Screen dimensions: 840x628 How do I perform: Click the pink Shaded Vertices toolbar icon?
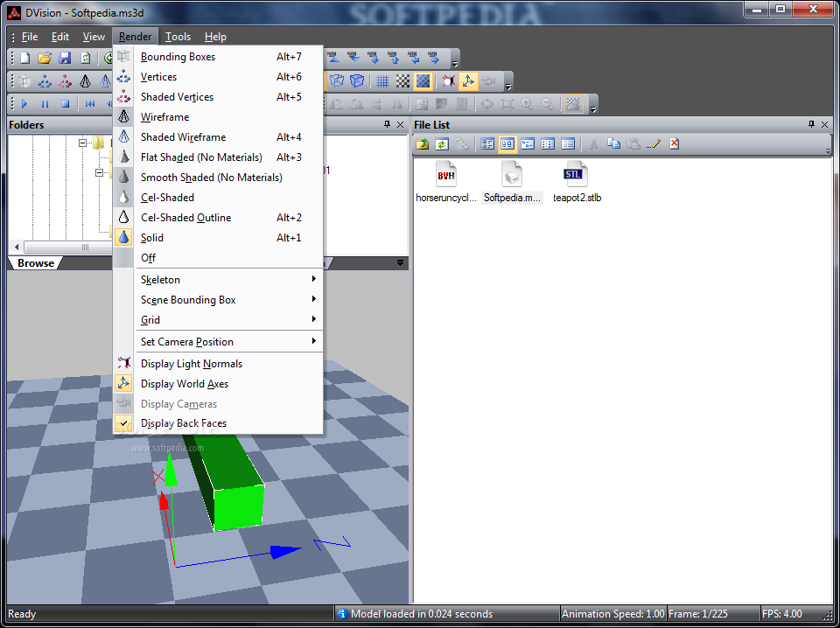coord(65,81)
